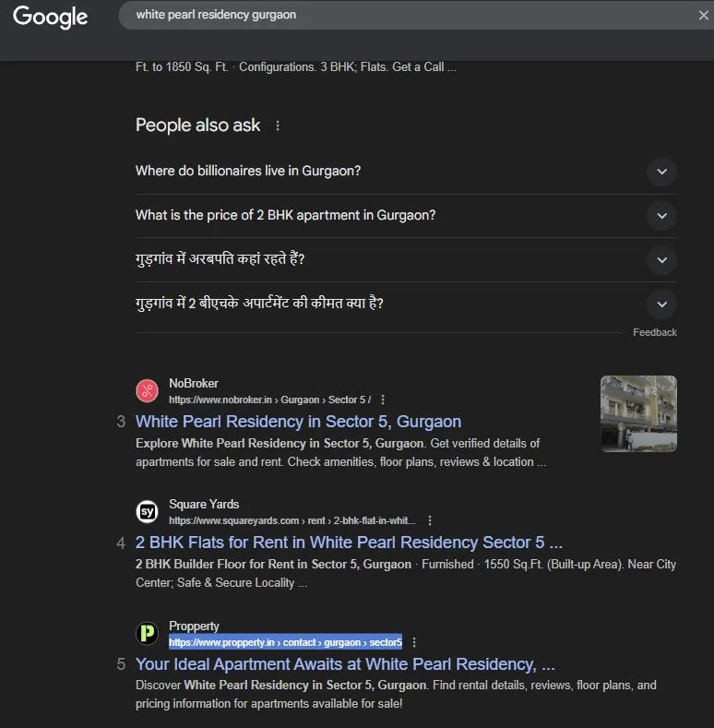Clear the search box with the X icon
714x728 pixels.
(x=703, y=16)
